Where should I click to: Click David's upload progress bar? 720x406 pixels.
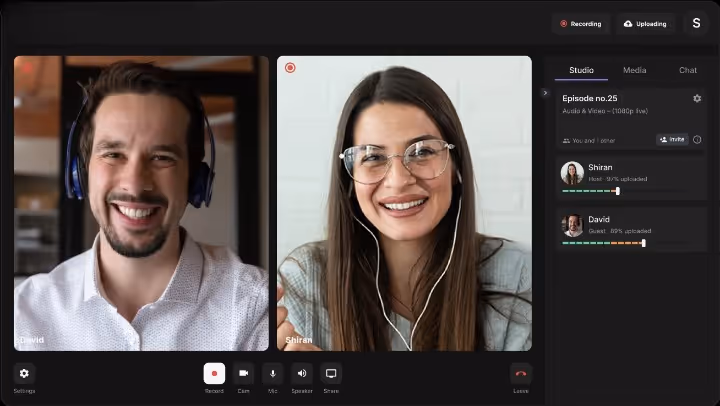coord(625,243)
